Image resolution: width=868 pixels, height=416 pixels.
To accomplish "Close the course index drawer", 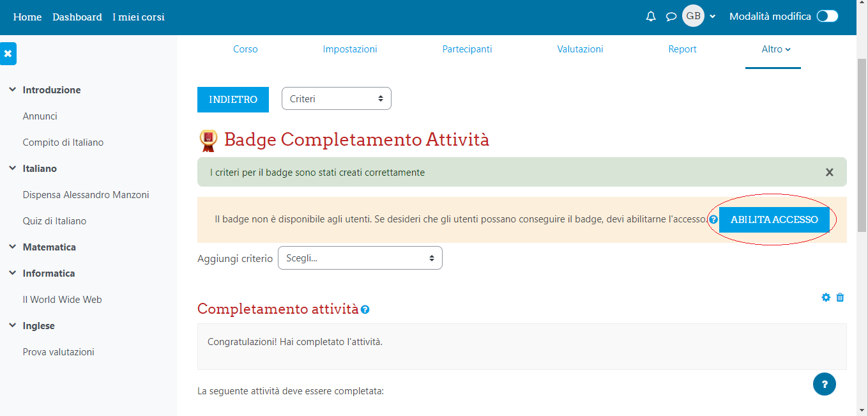I will [8, 54].
